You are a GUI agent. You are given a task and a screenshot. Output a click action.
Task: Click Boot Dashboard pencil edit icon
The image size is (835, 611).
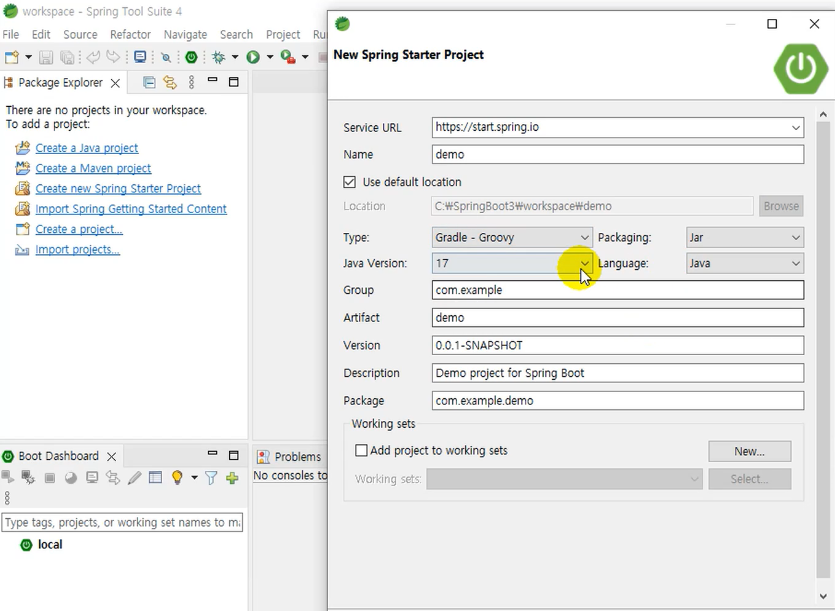point(134,478)
